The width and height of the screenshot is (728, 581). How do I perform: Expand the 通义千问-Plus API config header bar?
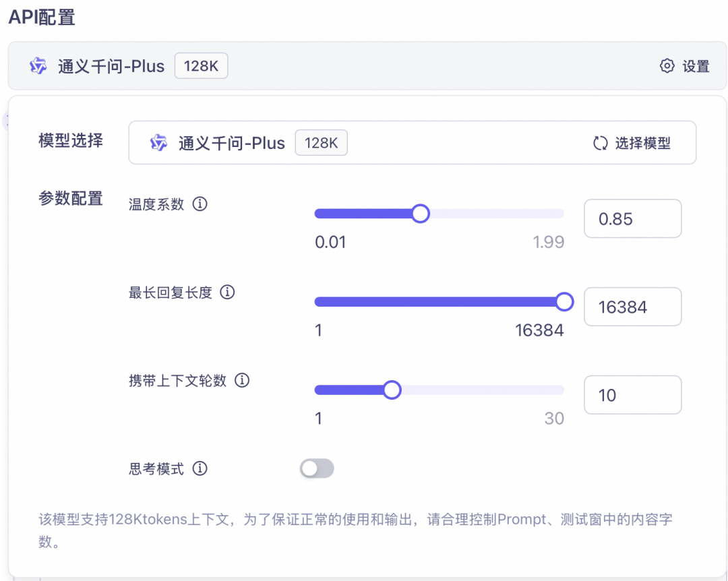tap(367, 66)
